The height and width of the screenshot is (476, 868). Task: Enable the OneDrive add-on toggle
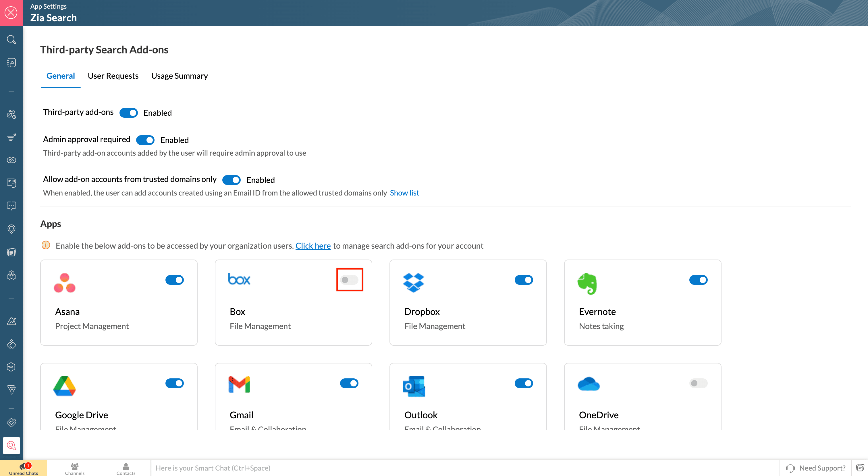point(698,383)
